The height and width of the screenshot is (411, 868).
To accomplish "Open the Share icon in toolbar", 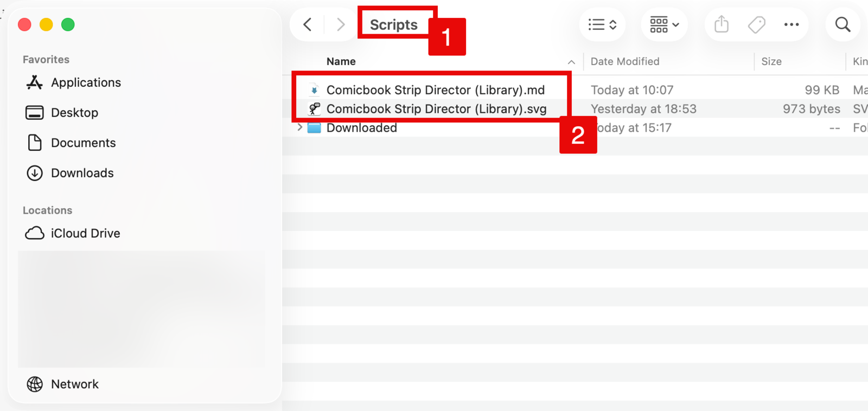I will 722,24.
